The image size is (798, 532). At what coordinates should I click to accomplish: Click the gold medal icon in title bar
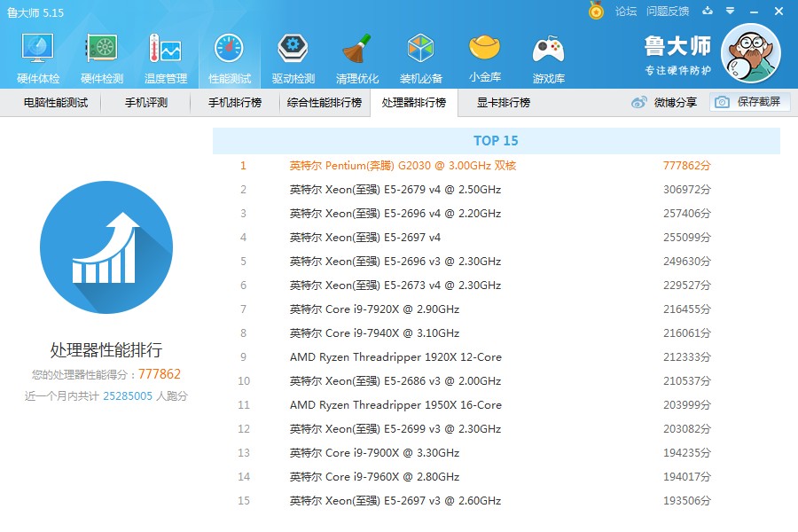point(596,10)
